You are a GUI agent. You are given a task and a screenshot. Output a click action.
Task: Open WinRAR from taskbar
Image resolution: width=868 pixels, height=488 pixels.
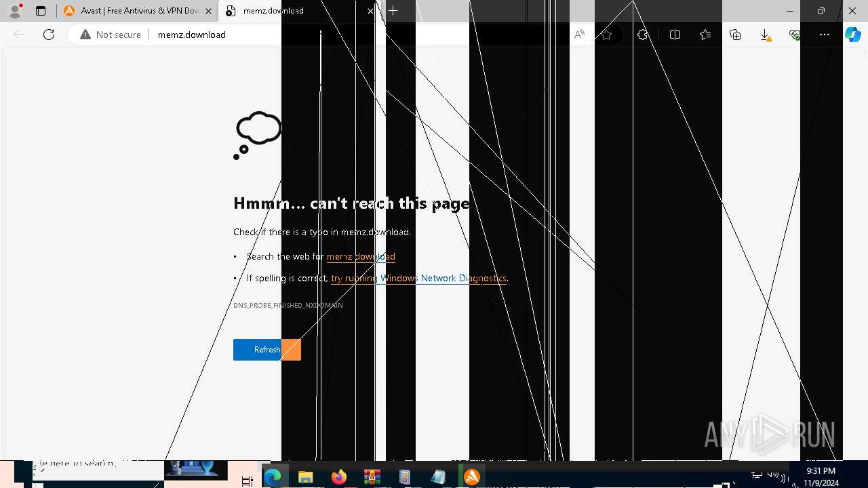372,477
